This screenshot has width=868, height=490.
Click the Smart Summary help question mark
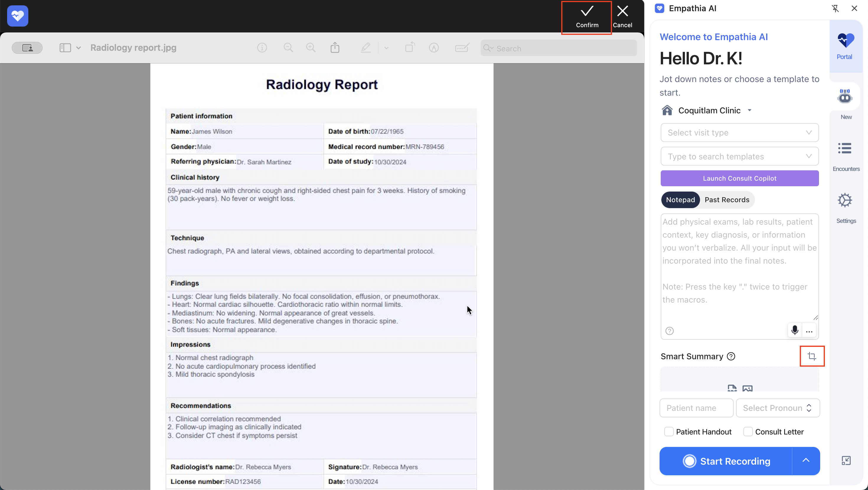point(731,357)
